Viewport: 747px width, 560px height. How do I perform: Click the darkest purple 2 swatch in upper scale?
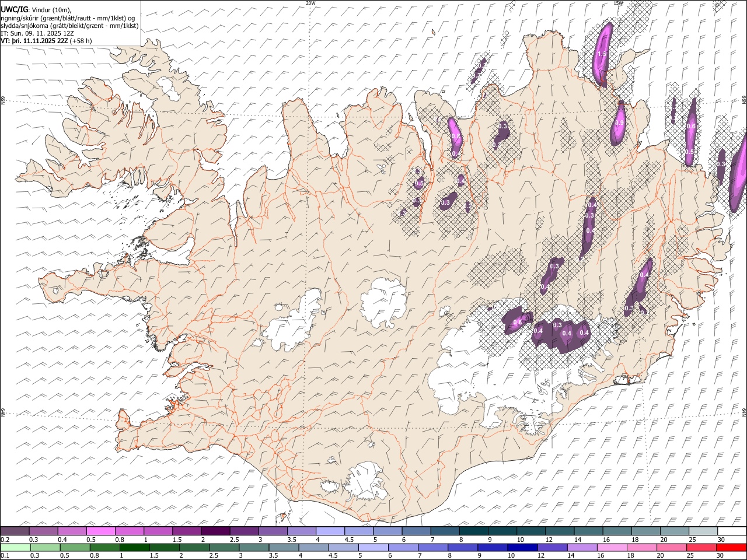click(215, 531)
